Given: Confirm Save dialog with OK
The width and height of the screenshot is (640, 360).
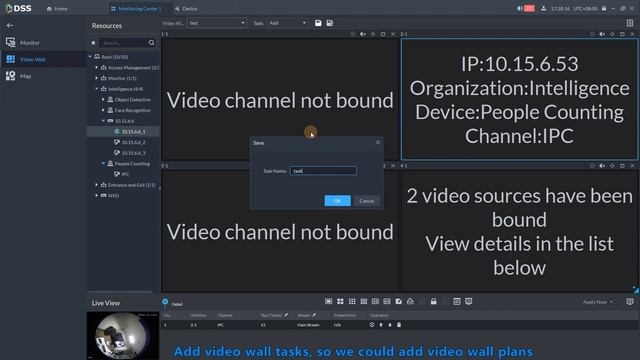Looking at the screenshot, I should click(x=337, y=200).
